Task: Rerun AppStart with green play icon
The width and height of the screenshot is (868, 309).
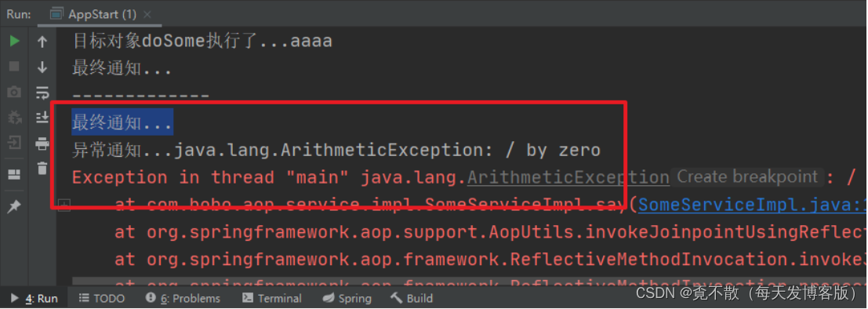Action: point(14,41)
